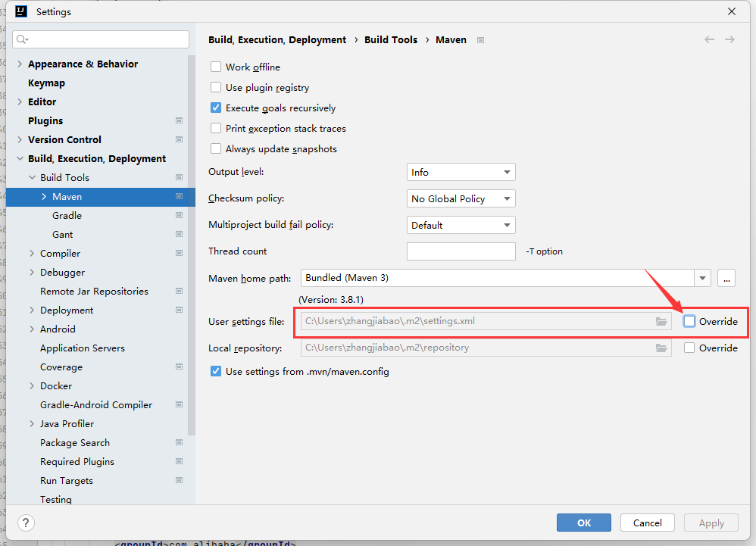Expand the Compiler node

point(32,254)
